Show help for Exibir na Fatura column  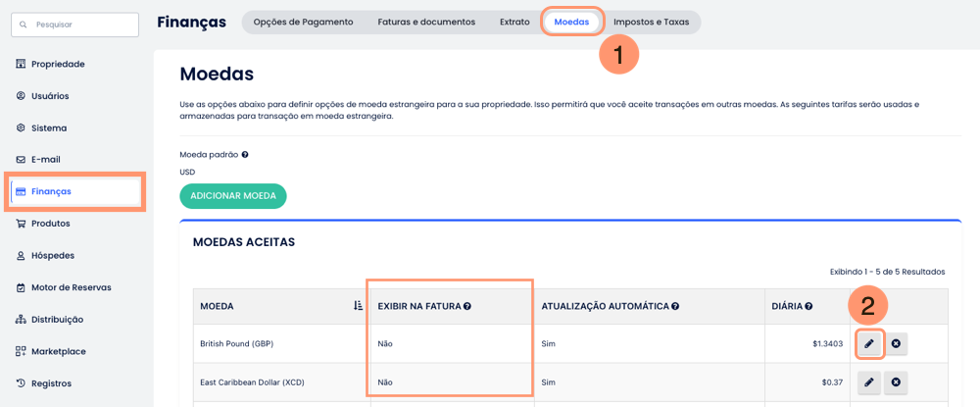(x=467, y=307)
